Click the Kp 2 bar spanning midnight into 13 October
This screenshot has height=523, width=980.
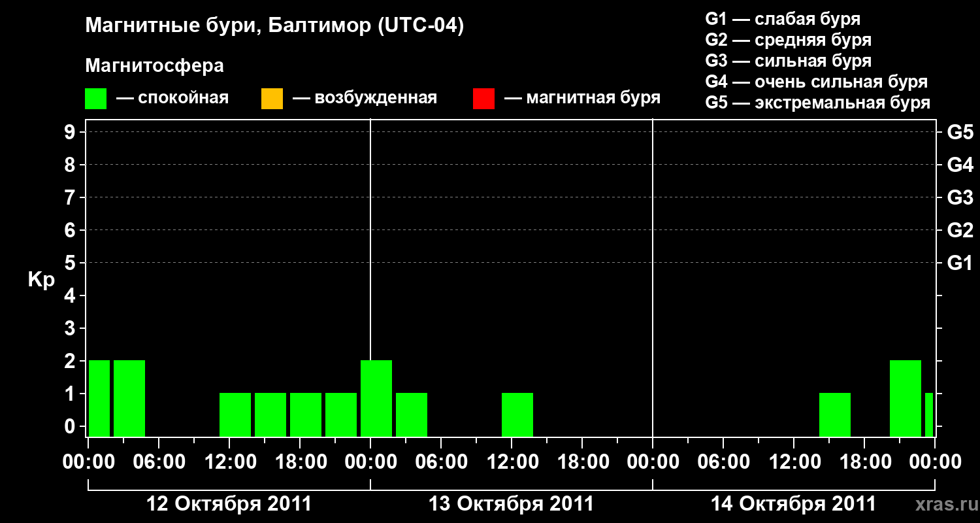376,398
